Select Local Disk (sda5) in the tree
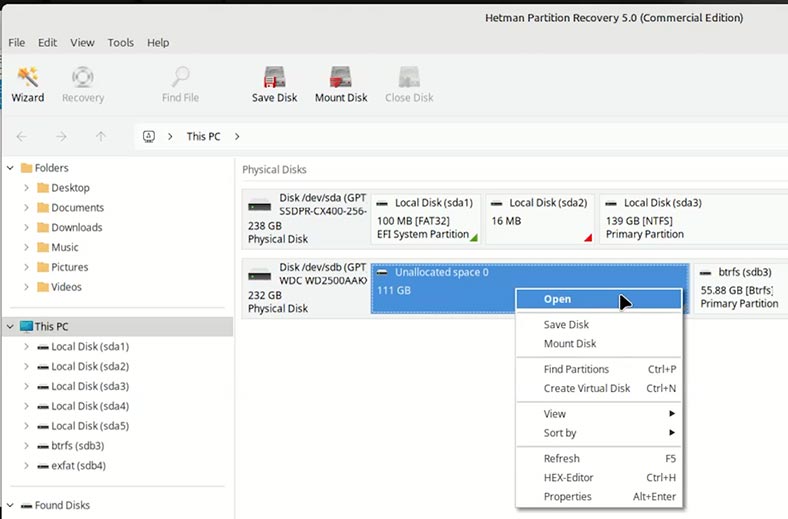Image resolution: width=788 pixels, height=519 pixels. (90, 426)
